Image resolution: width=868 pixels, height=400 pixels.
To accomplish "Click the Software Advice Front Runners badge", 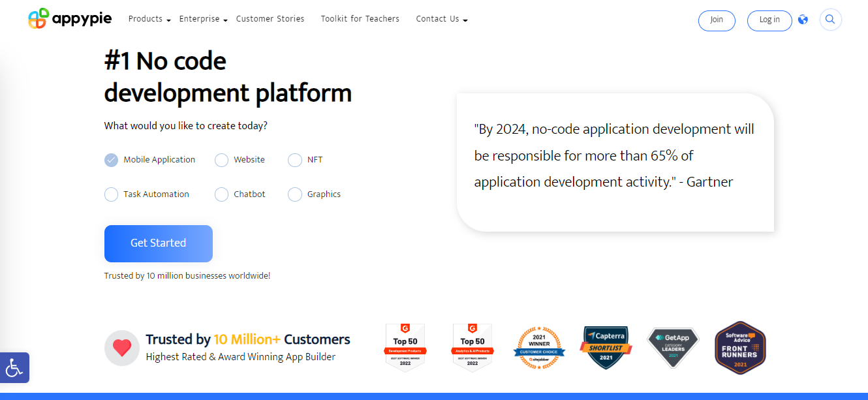I will [739, 348].
